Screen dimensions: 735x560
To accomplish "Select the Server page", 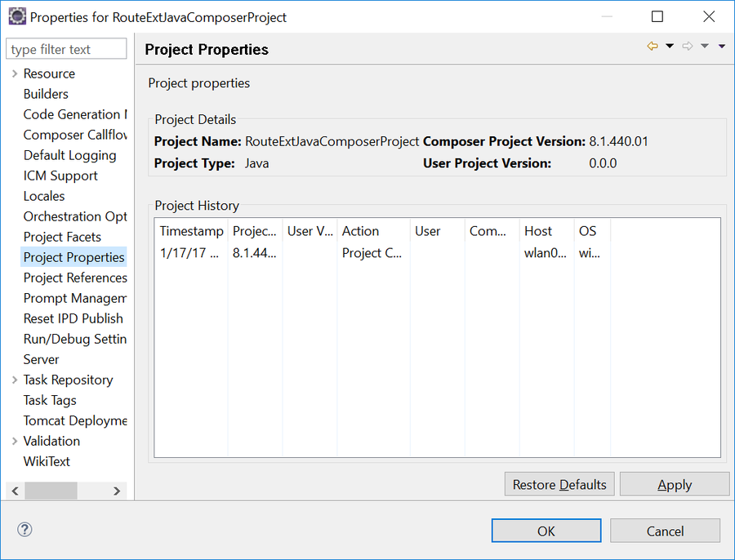I will click(x=42, y=359).
